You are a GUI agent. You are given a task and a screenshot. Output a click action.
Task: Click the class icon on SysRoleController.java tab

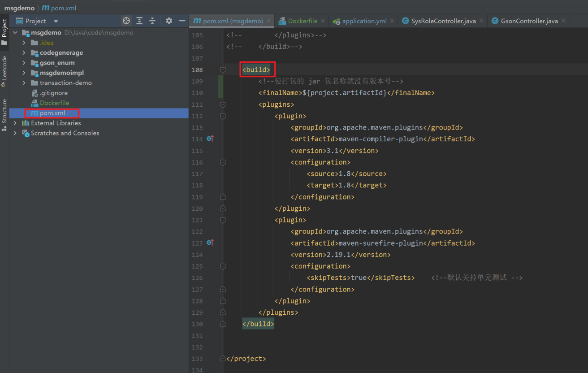tap(405, 21)
